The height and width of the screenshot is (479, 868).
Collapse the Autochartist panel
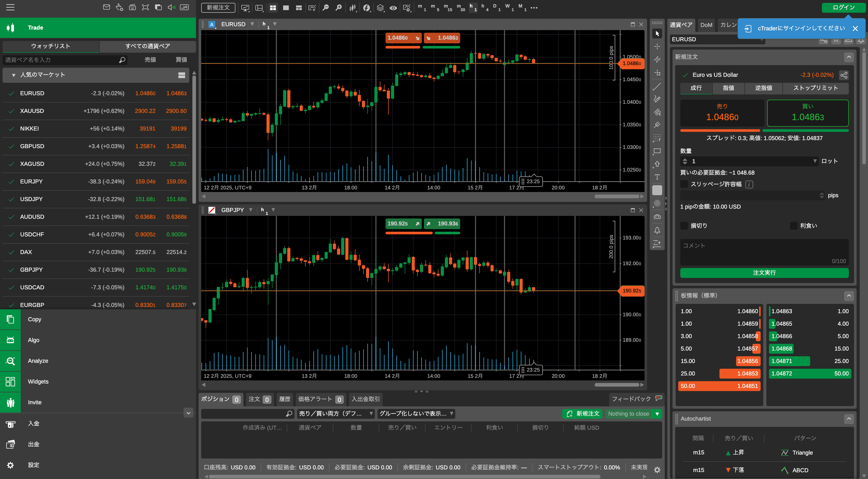point(849,419)
